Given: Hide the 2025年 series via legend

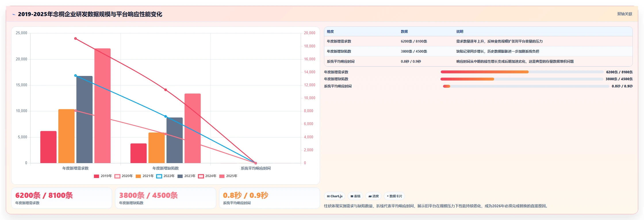Looking at the screenshot, I should click(x=228, y=176).
